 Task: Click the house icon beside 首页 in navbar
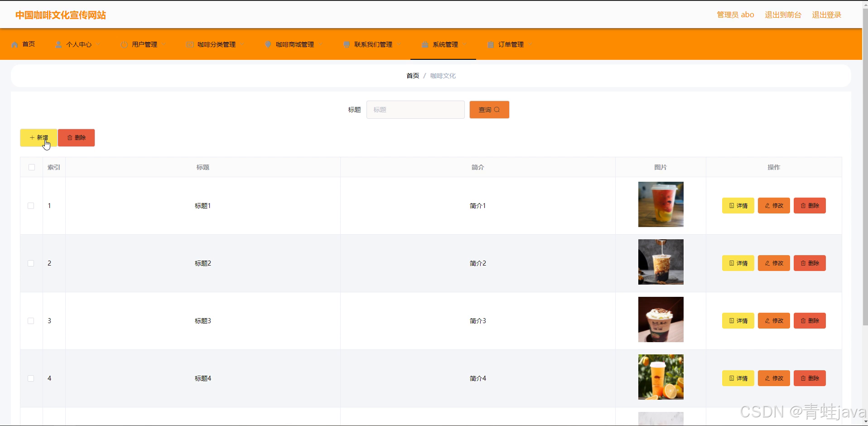14,44
